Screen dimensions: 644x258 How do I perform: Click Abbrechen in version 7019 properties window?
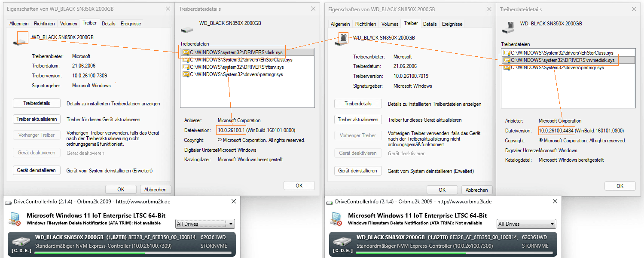477,190
